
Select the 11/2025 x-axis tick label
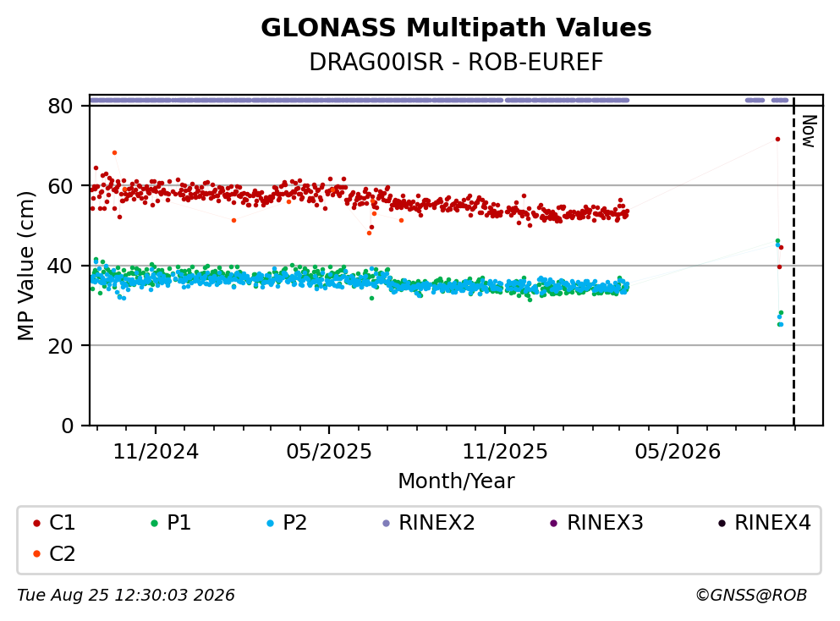click(x=505, y=452)
